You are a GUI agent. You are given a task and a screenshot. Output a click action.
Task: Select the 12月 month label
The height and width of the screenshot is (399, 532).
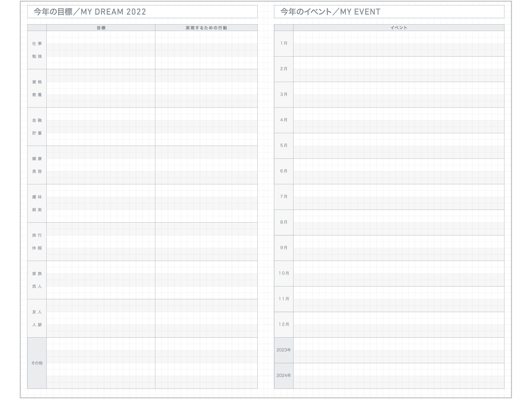pos(284,325)
